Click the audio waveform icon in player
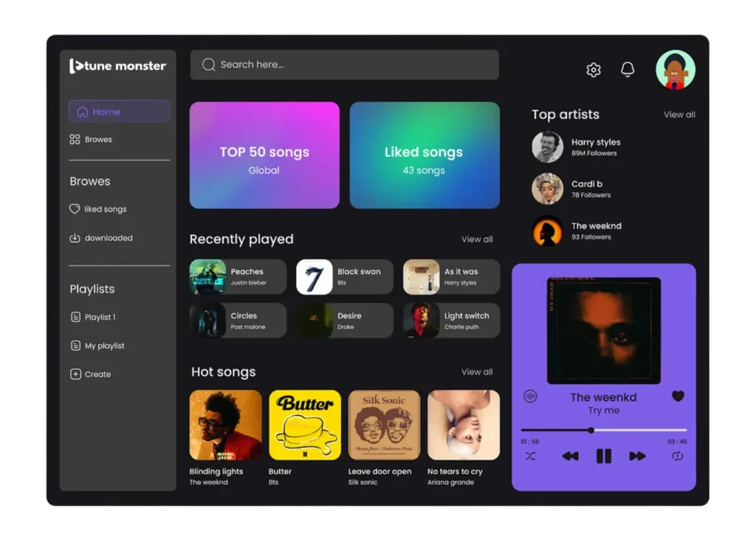The height and width of the screenshot is (540, 756). (530, 397)
